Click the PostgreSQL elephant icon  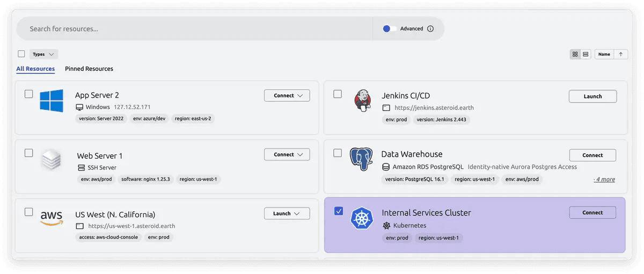pos(361,159)
